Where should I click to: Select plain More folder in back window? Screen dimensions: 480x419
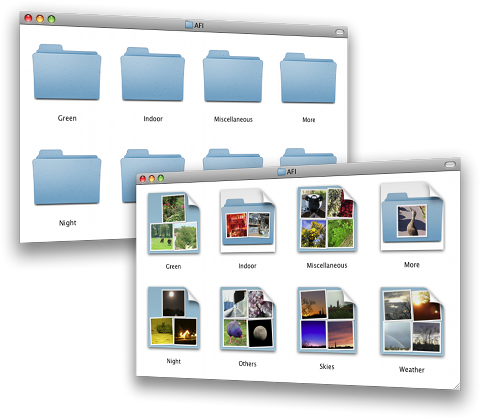308,78
